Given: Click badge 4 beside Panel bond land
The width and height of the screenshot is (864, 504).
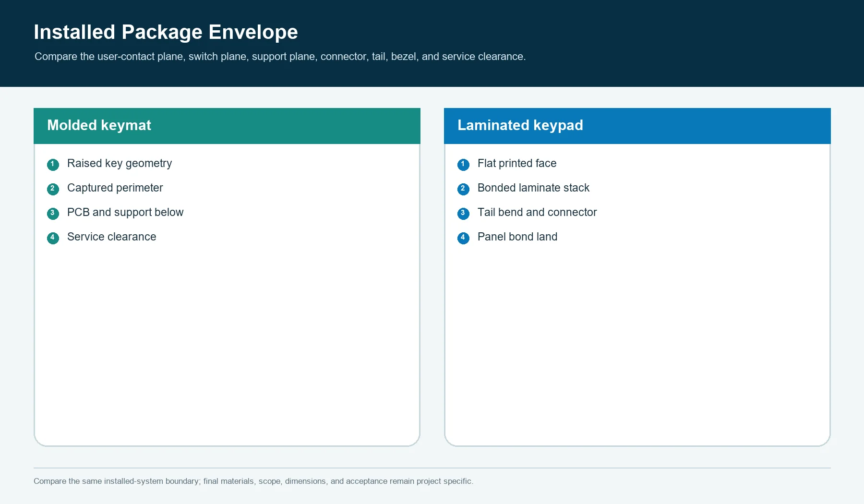Looking at the screenshot, I should click(x=463, y=238).
